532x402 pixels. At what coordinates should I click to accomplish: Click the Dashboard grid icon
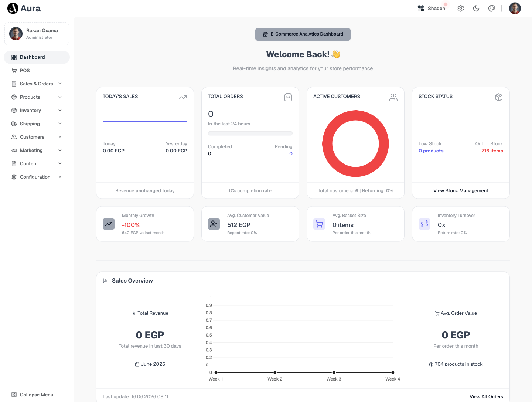14,57
